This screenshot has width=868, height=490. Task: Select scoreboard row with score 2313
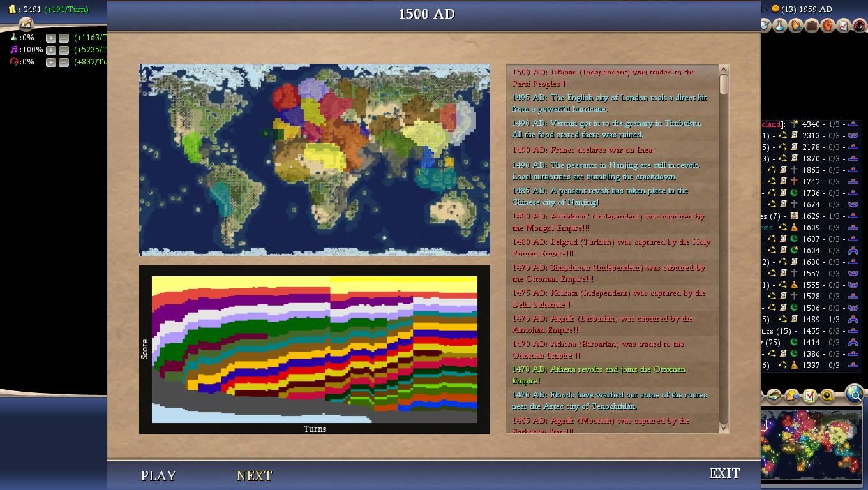click(x=811, y=136)
